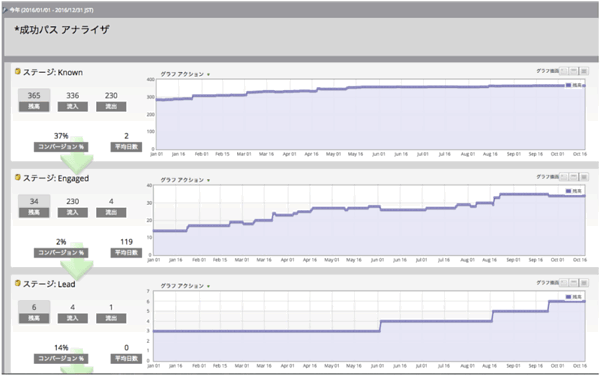Click 残高 legend swatch in Lead graph

pos(568,297)
